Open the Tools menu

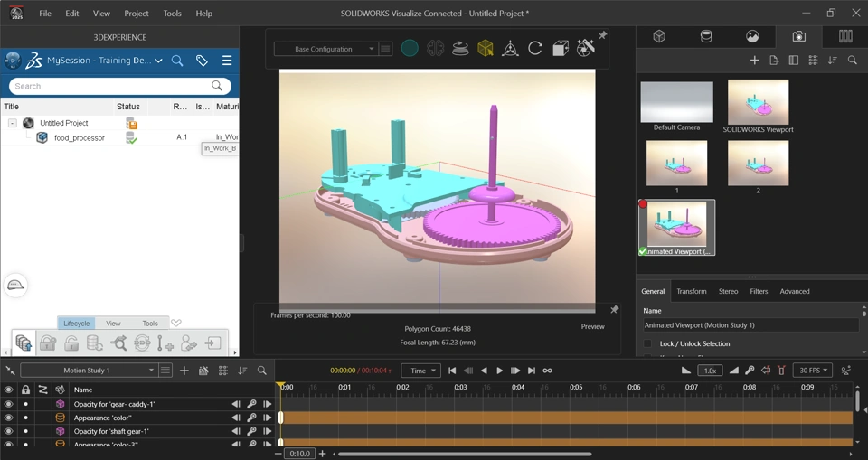click(172, 14)
